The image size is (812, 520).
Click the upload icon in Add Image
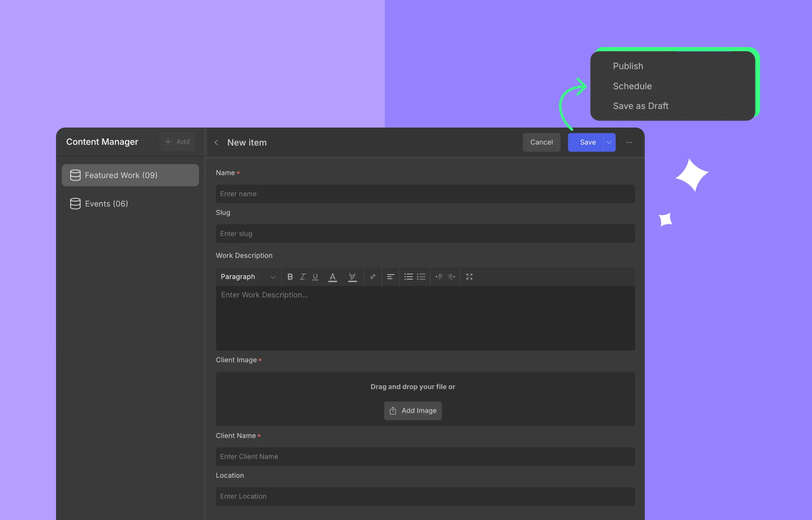[x=393, y=411]
